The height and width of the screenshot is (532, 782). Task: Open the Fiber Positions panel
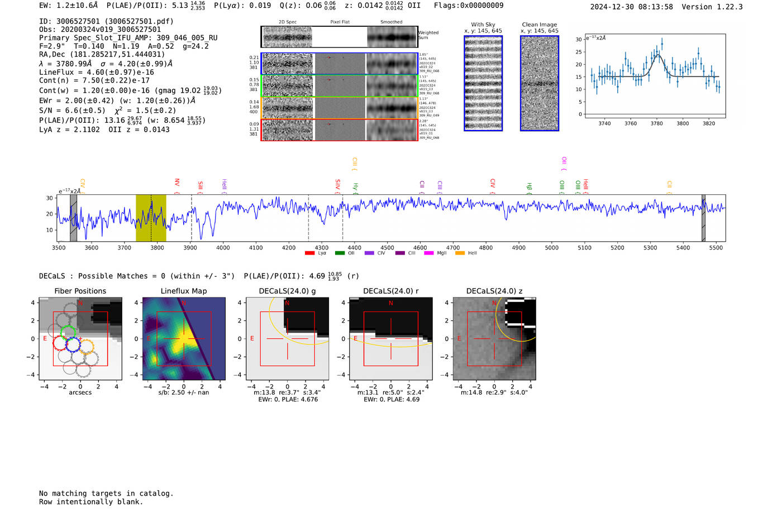[80, 339]
